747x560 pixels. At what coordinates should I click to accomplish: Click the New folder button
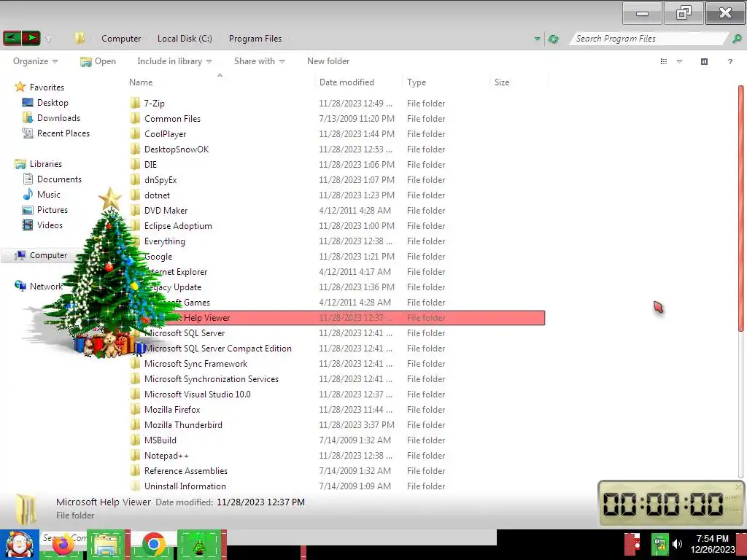click(x=328, y=61)
